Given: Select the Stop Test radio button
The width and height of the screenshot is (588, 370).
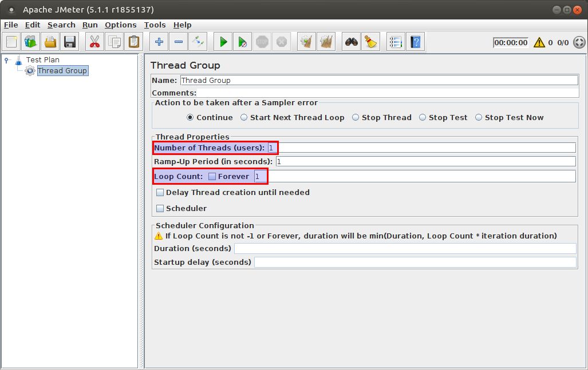Looking at the screenshot, I should pos(423,118).
